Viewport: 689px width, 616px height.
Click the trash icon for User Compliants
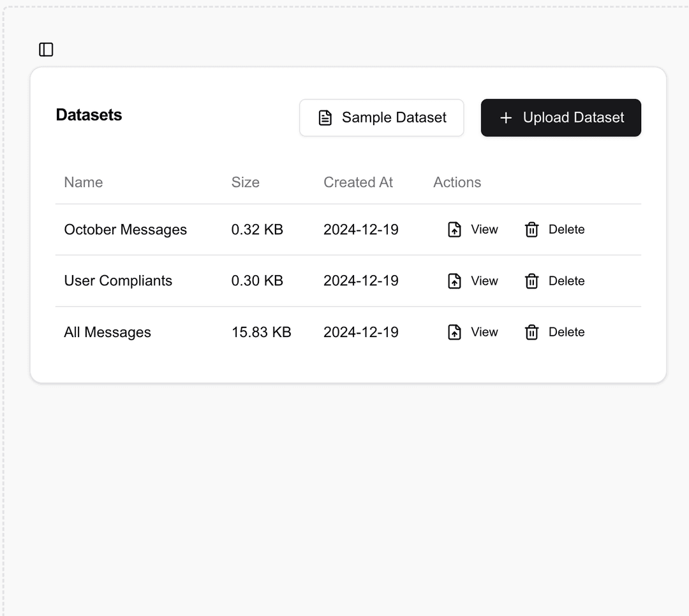531,281
